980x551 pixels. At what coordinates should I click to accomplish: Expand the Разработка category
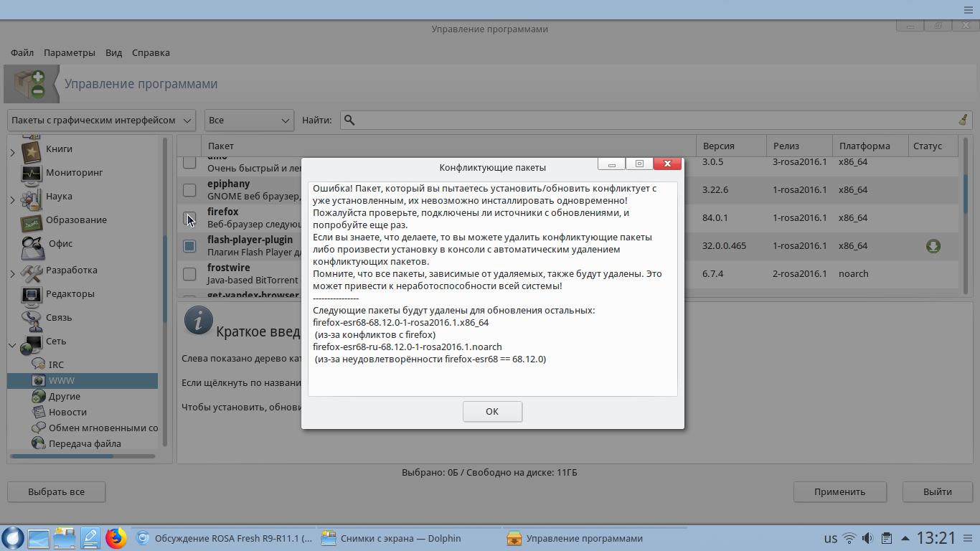[x=12, y=273]
